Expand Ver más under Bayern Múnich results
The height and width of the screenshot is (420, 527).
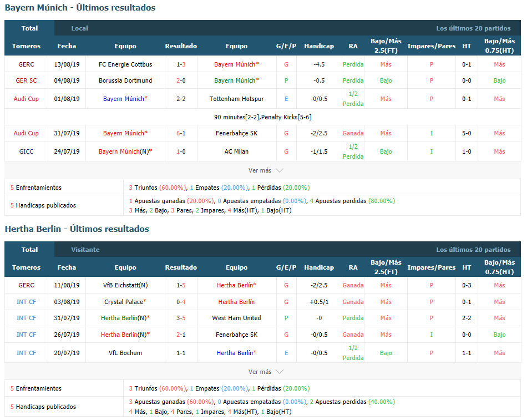click(266, 170)
